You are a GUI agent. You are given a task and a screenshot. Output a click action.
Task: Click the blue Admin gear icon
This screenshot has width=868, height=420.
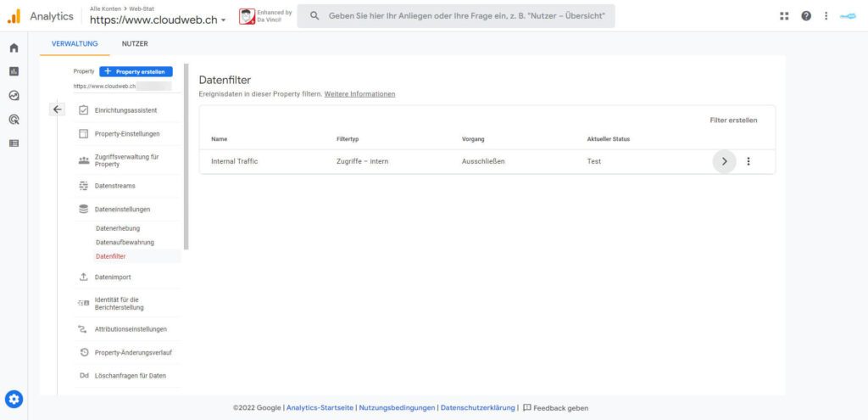point(14,399)
